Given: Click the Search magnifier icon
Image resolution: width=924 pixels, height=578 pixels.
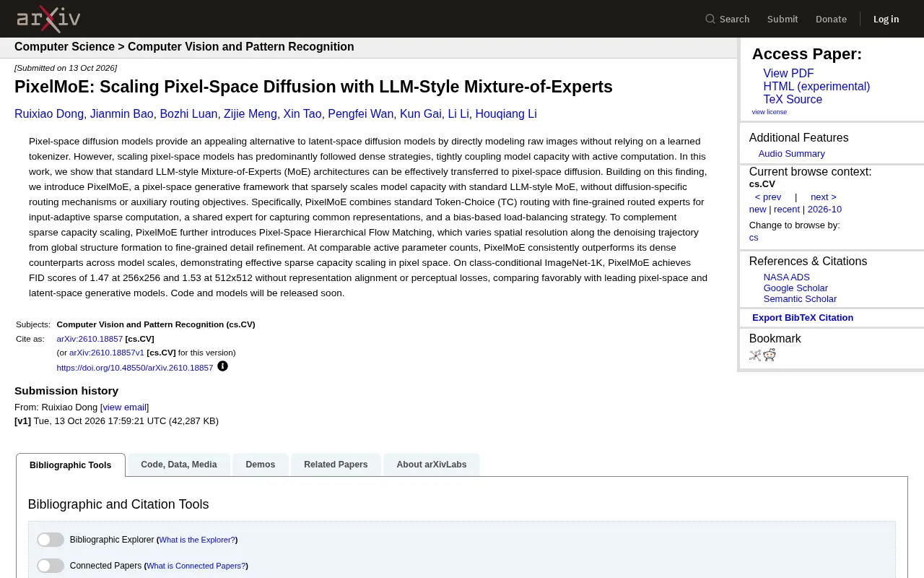Looking at the screenshot, I should tap(710, 19).
